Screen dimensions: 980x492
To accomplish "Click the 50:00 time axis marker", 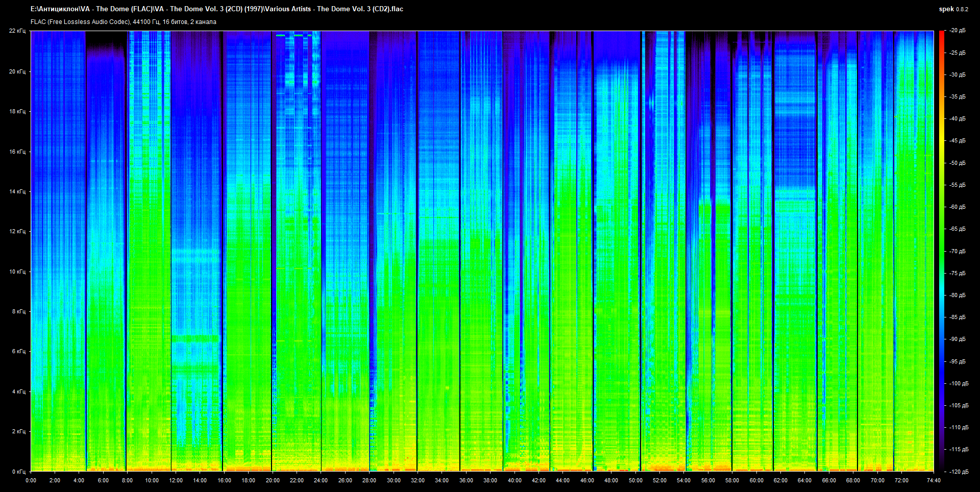I will coord(635,480).
